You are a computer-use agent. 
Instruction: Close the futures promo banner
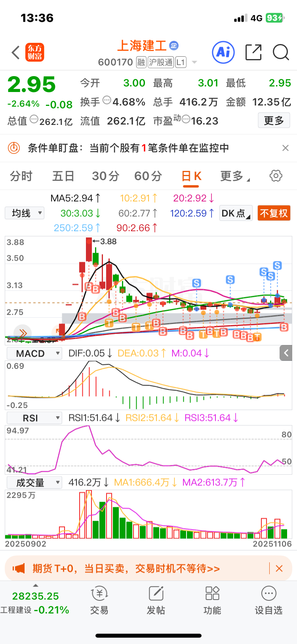pyautogui.click(x=279, y=569)
